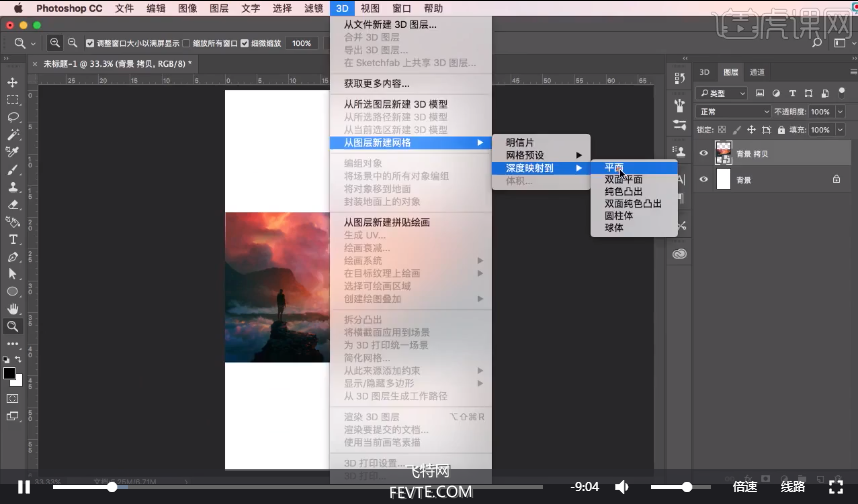Select the Rectangular Marquee tool
The height and width of the screenshot is (504, 858).
[x=12, y=100]
